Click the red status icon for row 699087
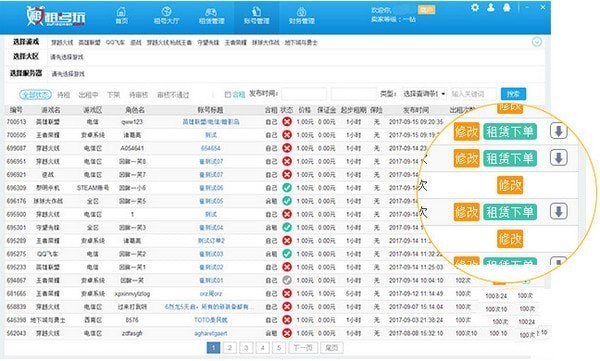 (287, 148)
